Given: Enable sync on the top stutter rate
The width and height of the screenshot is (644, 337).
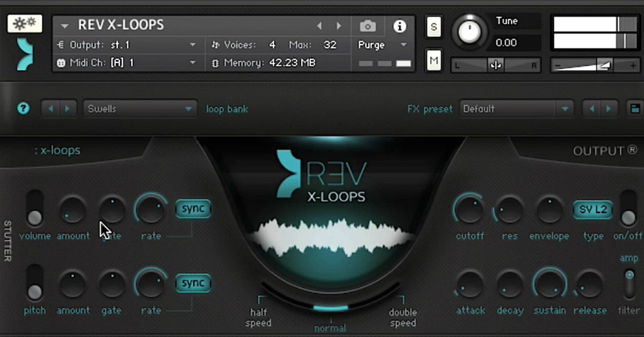Looking at the screenshot, I should click(x=193, y=209).
